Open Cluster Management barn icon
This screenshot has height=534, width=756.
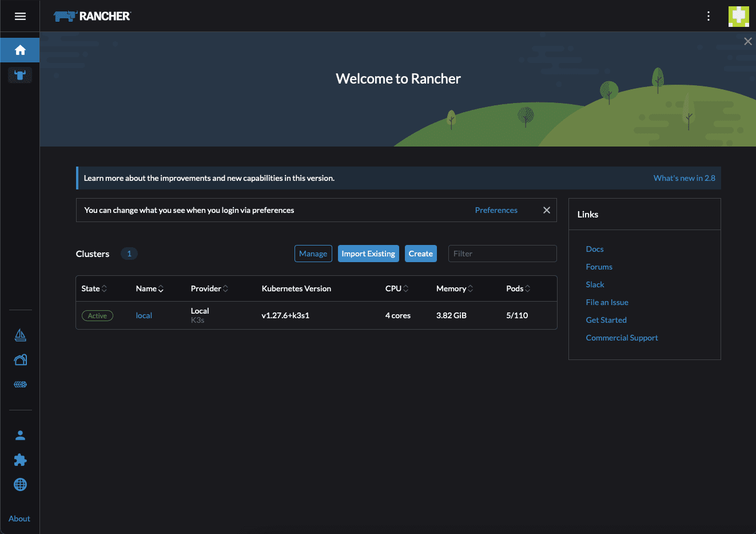pyautogui.click(x=20, y=360)
